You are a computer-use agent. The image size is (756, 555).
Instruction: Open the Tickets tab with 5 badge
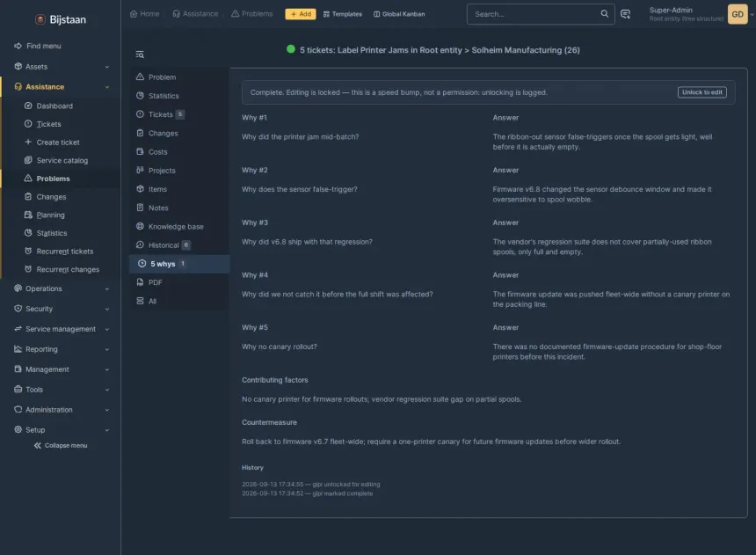[178, 114]
